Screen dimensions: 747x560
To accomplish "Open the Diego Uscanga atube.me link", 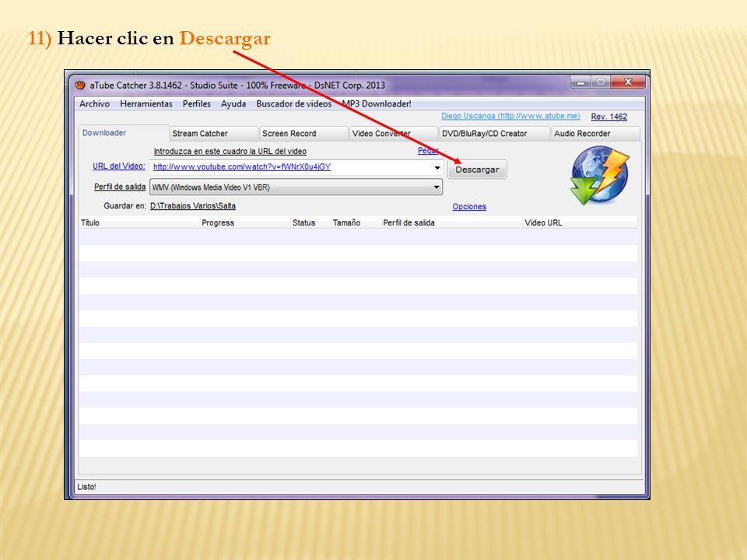I will (510, 116).
